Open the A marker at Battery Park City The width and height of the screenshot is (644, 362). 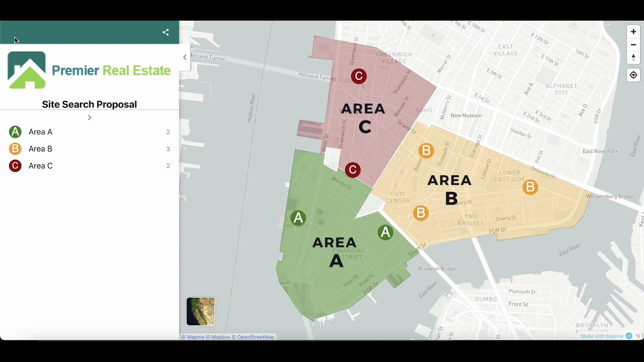pos(298,218)
